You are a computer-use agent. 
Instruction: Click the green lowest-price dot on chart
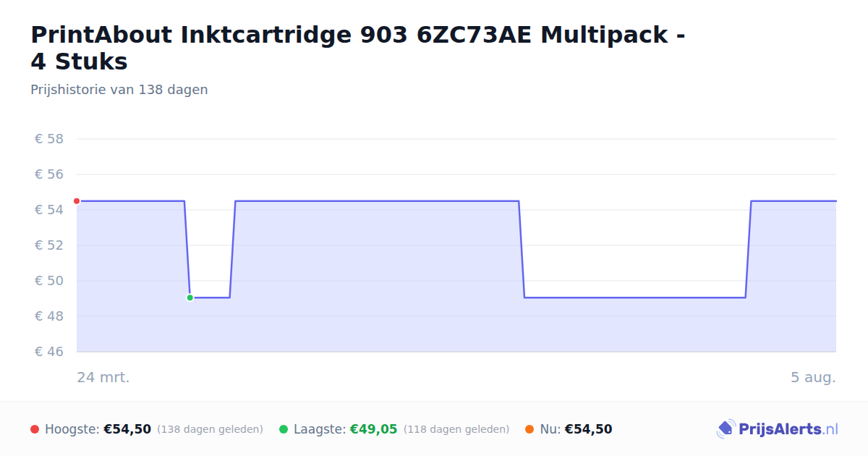[x=190, y=297]
